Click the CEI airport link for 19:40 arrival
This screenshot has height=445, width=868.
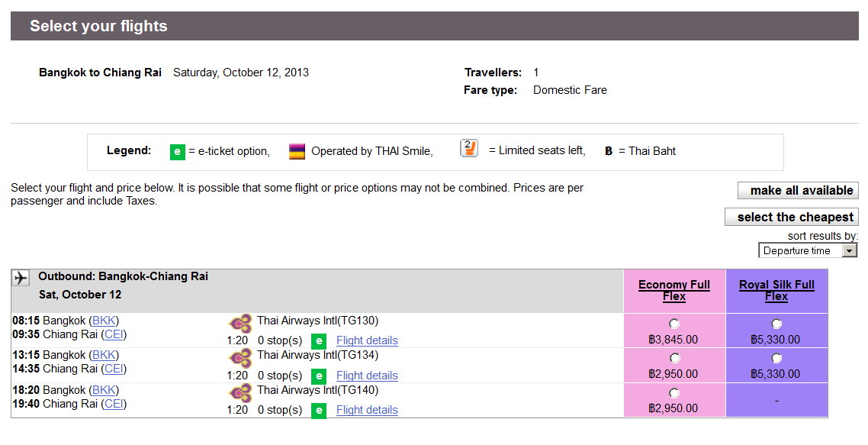114,404
